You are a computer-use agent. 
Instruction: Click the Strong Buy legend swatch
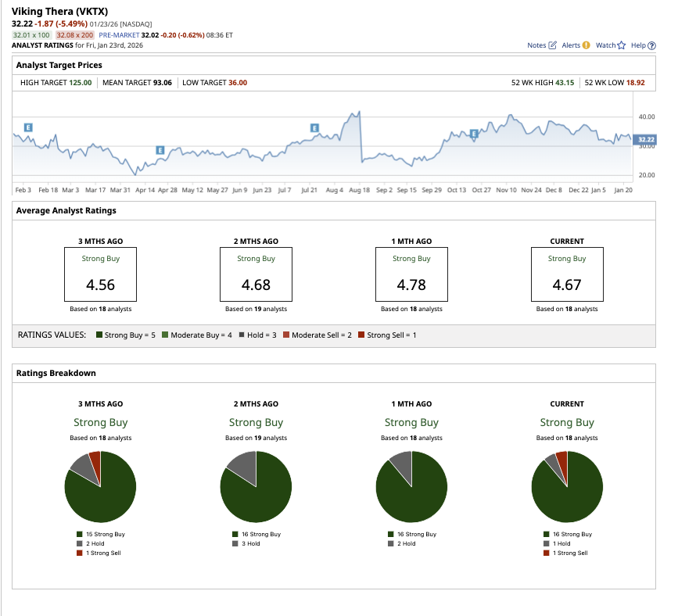coord(99,335)
